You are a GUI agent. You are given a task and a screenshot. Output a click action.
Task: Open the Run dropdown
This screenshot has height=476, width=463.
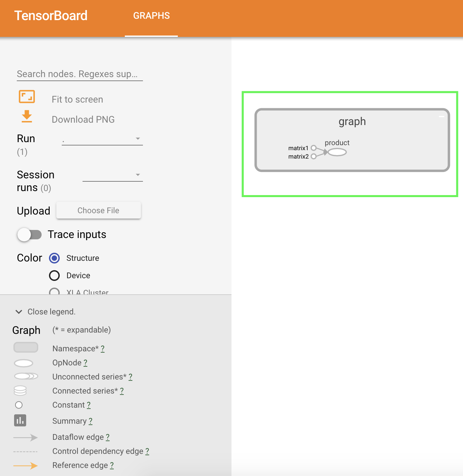[x=102, y=139]
